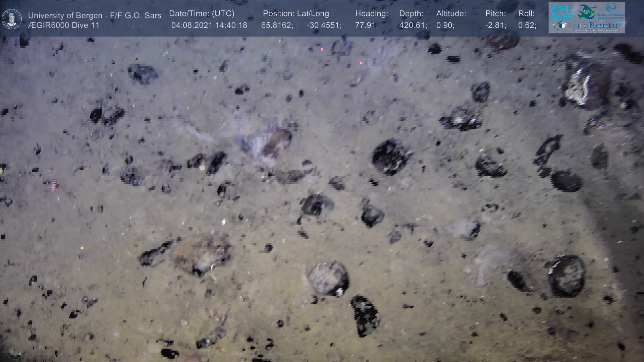Viewport: 644px width, 362px height.
Task: Click the ZSL Institute of Zoology logo
Action: point(562,11)
